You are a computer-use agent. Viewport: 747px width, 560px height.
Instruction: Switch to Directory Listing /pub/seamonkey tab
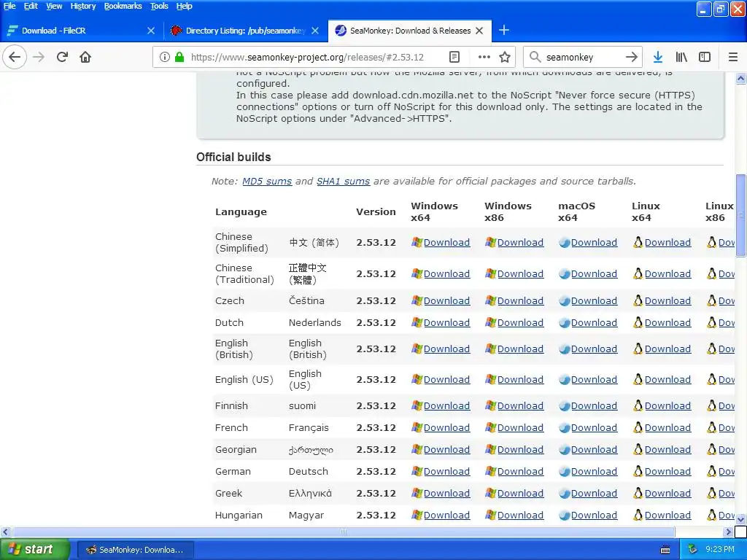pos(245,31)
